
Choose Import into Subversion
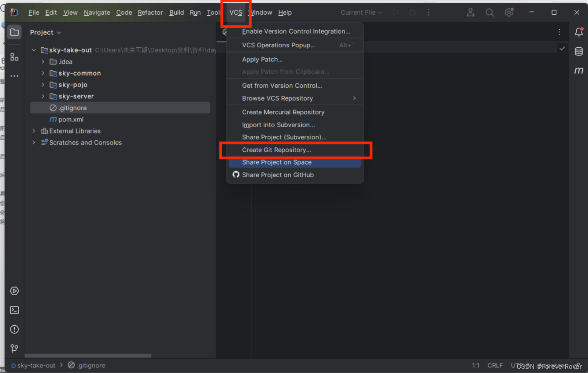(x=295, y=125)
